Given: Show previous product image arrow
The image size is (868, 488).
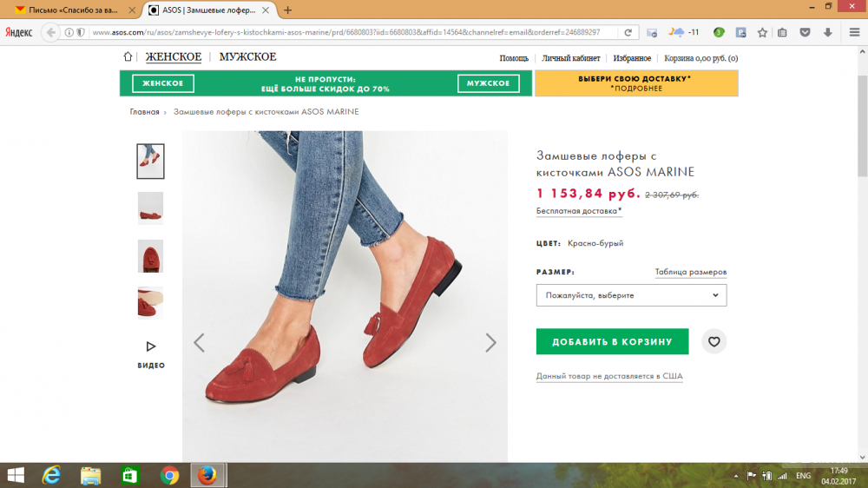Looking at the screenshot, I should [200, 343].
